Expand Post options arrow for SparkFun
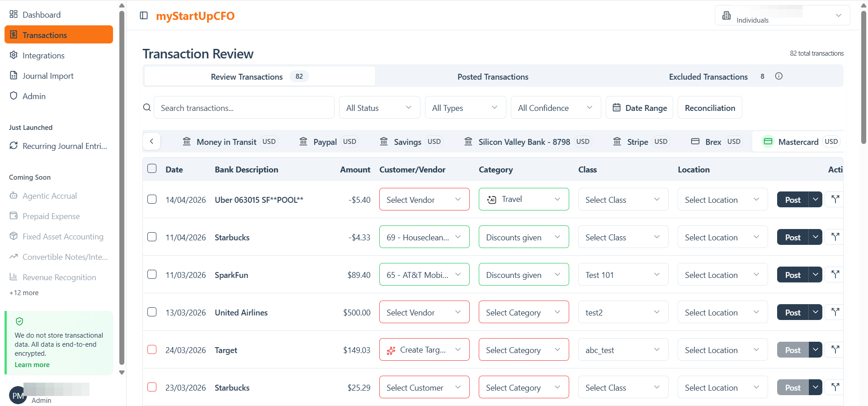 click(x=815, y=274)
